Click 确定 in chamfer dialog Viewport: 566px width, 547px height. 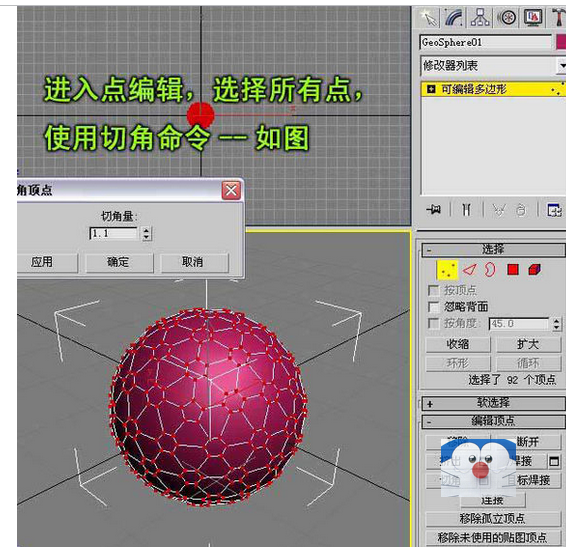click(119, 262)
